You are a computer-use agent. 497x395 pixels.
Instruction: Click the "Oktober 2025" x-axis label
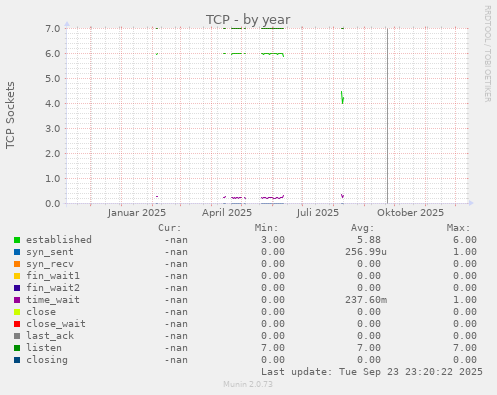tap(410, 213)
